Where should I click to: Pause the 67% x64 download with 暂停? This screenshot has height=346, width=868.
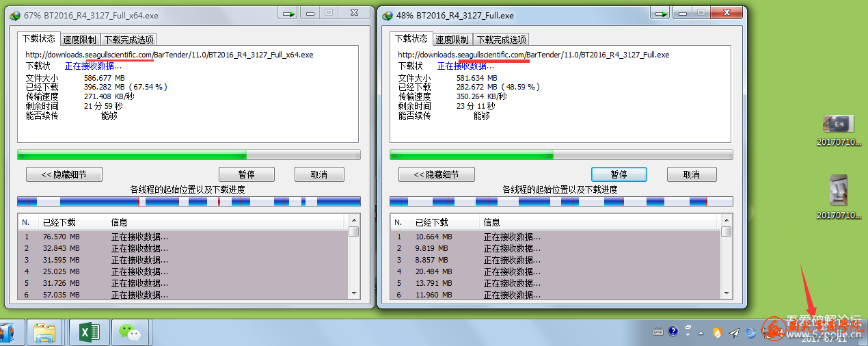[x=247, y=174]
